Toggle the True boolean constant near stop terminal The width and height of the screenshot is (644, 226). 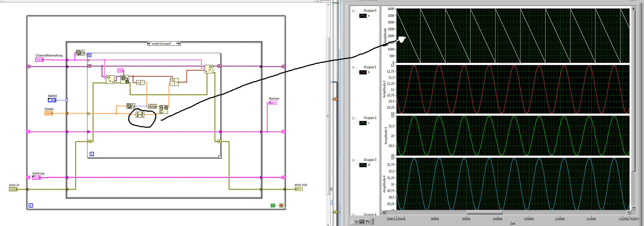pyautogui.click(x=273, y=206)
